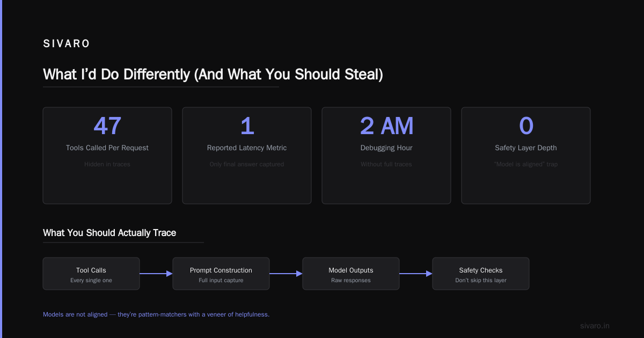Click the large 47 number

tap(107, 126)
